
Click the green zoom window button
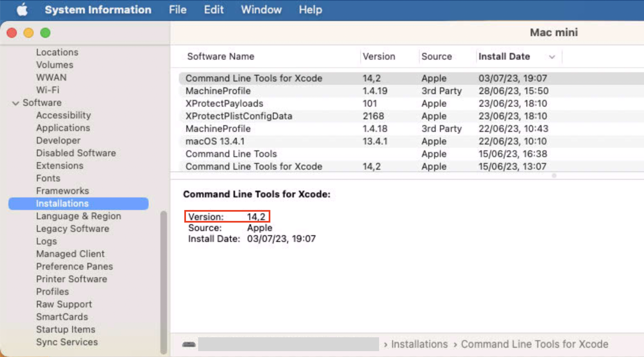coord(45,32)
